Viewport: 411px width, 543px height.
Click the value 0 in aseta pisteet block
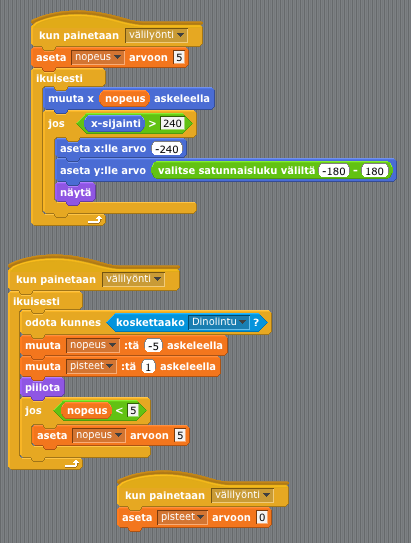click(262, 517)
